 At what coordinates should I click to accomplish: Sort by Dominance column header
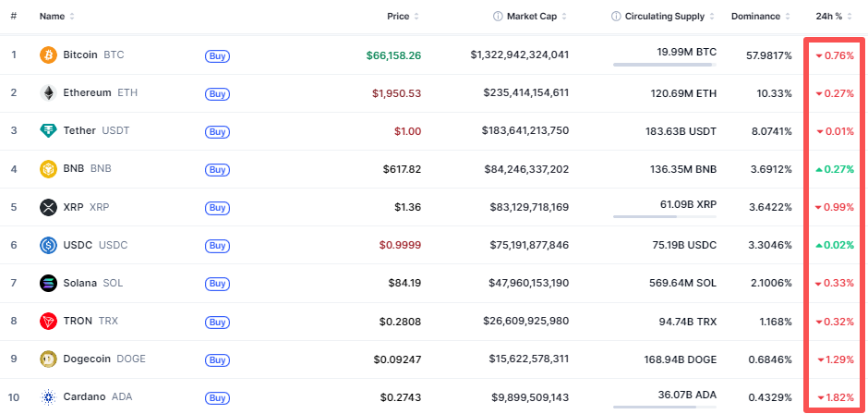[760, 17]
